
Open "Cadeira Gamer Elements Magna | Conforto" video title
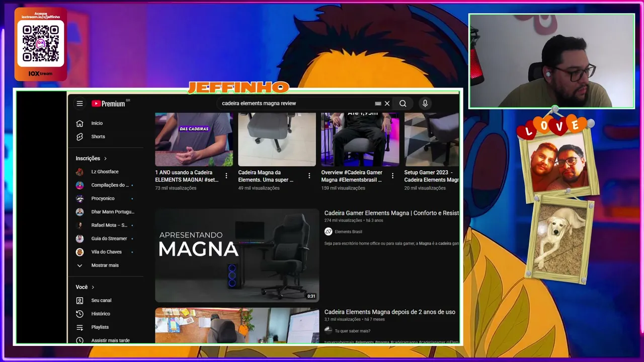[x=391, y=213]
